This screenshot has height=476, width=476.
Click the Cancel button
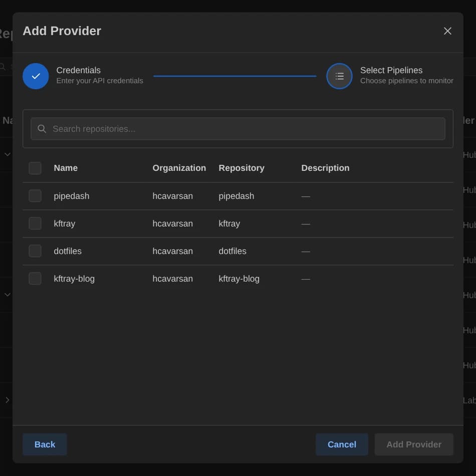pyautogui.click(x=342, y=444)
